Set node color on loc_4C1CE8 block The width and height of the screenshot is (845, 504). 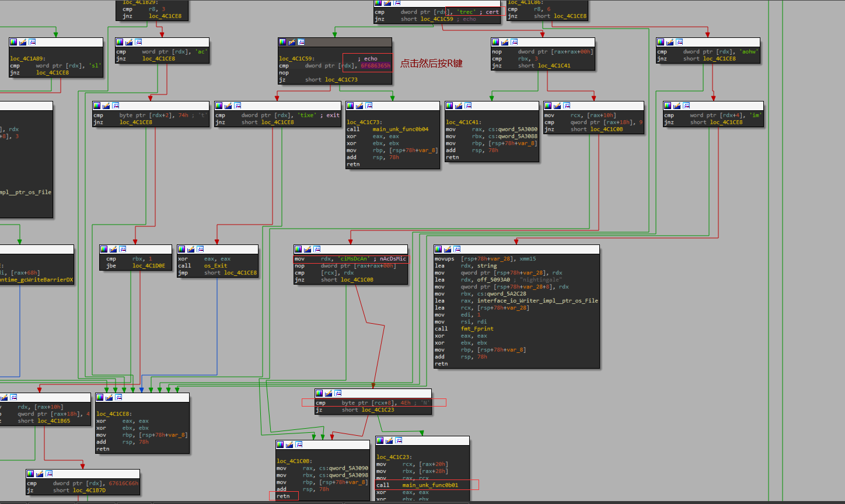pos(100,397)
